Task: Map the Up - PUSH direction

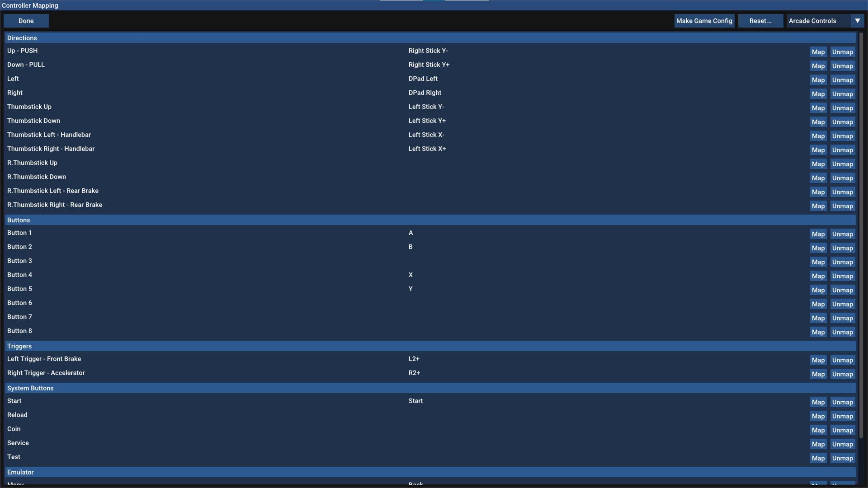Action: pyautogui.click(x=818, y=52)
